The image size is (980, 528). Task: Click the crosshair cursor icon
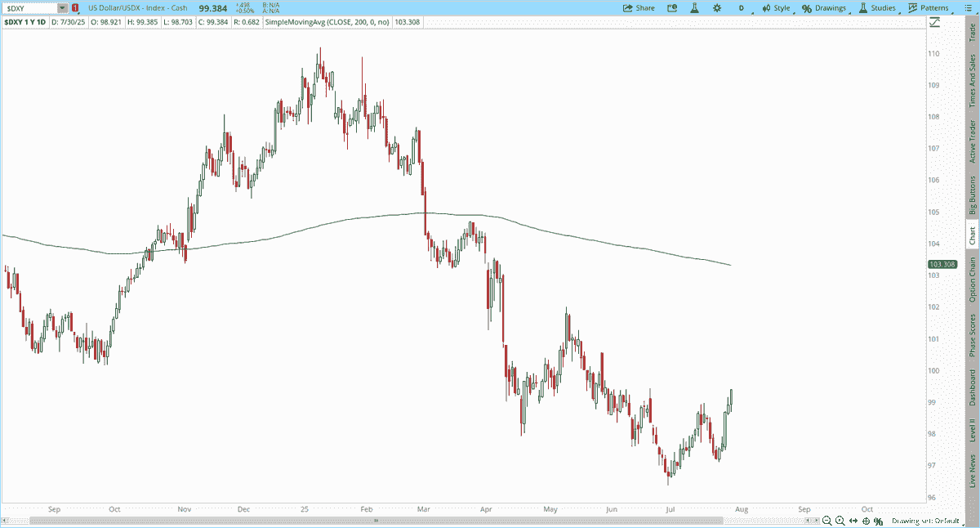866,521
